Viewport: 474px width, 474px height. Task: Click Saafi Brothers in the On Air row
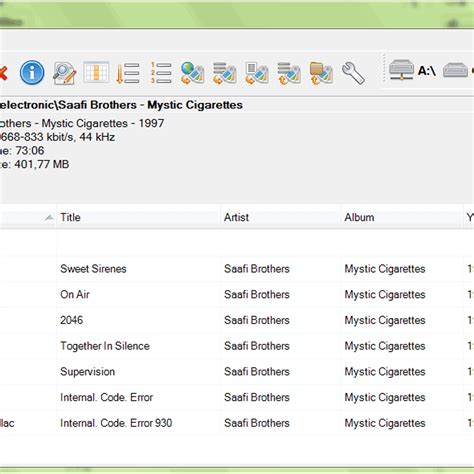[x=257, y=294]
